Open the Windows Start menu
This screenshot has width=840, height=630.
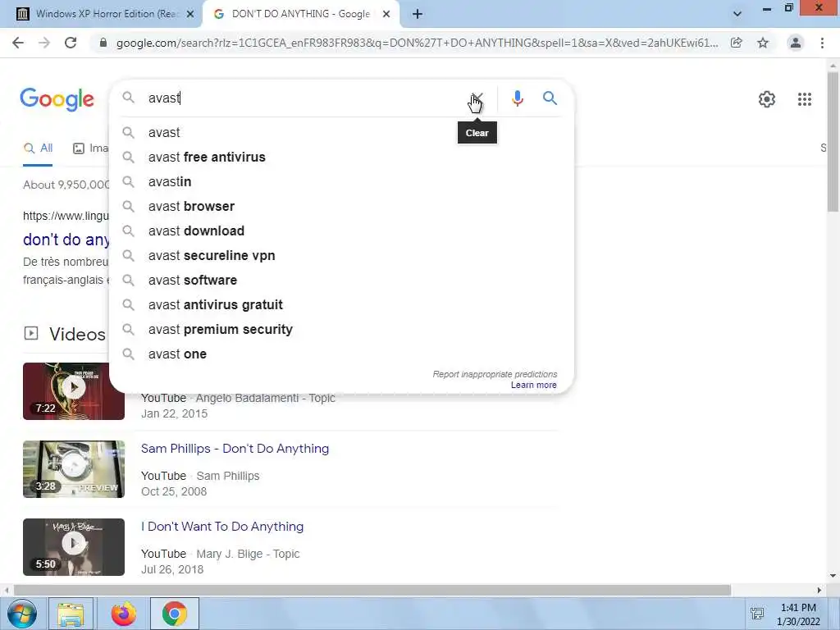point(22,614)
